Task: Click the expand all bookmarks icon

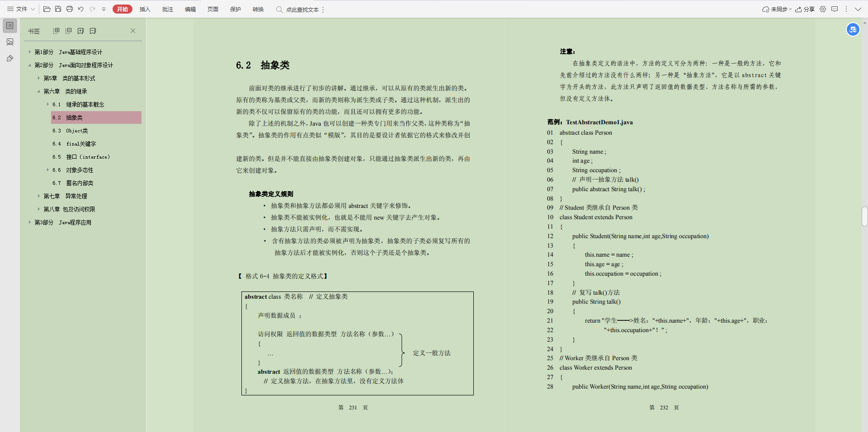Action: click(56, 31)
